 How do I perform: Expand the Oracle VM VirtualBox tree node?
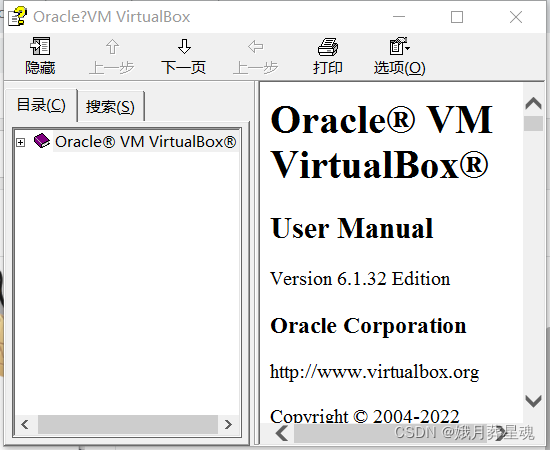21,142
